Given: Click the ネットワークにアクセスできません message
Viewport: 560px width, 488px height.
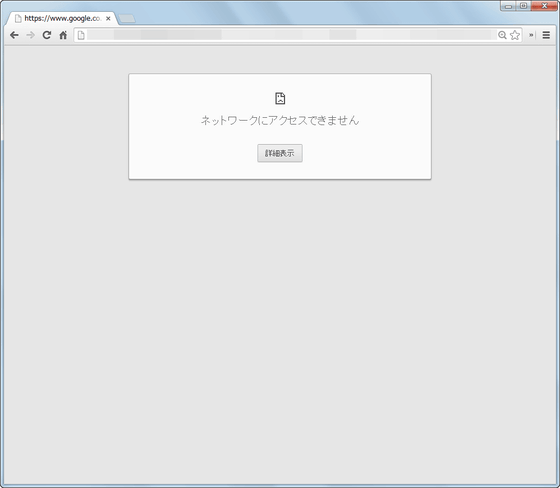Looking at the screenshot, I should coord(280,120).
